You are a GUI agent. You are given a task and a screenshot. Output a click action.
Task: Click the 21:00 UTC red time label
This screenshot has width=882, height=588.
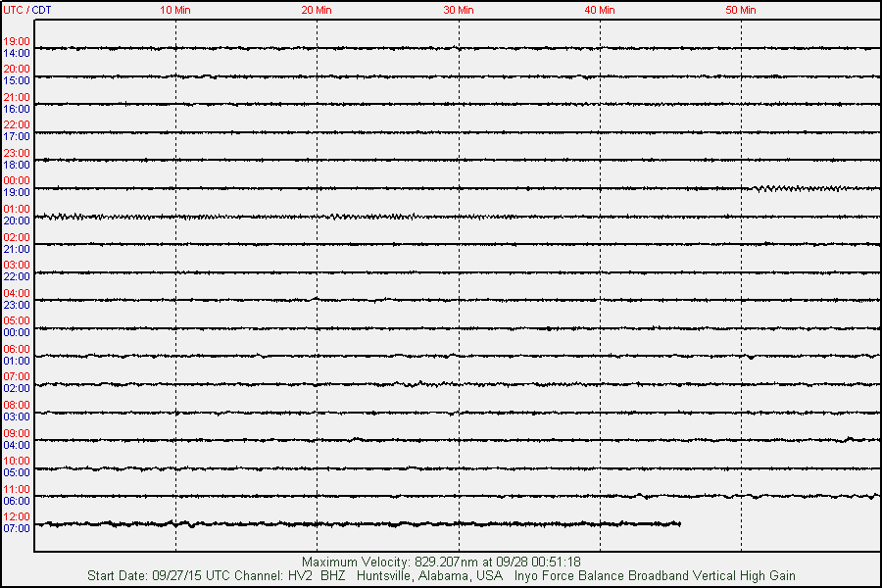click(x=17, y=97)
